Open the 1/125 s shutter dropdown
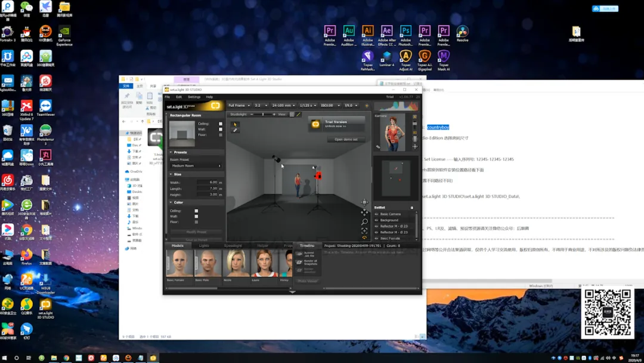This screenshot has height=363, width=644. 308,106
